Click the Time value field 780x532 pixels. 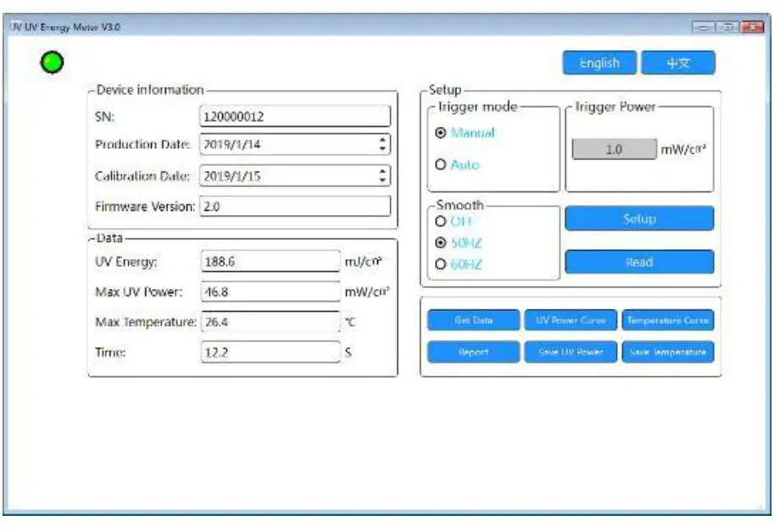[270, 352]
